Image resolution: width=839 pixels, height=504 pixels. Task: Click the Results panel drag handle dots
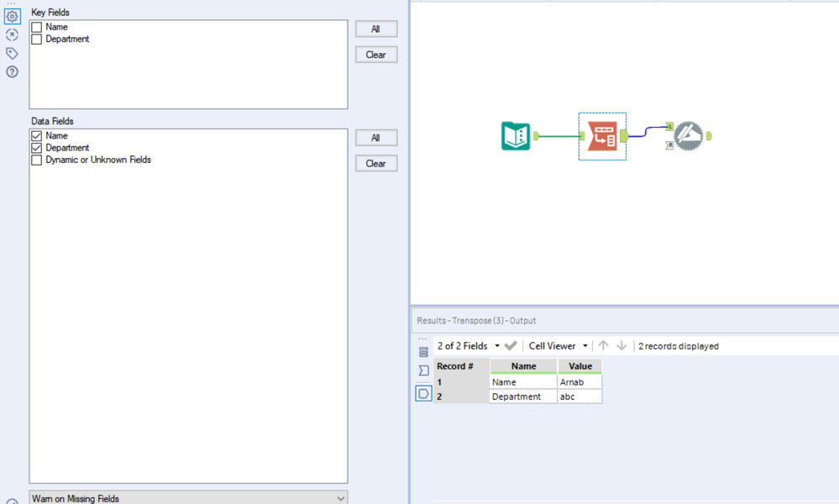click(422, 339)
